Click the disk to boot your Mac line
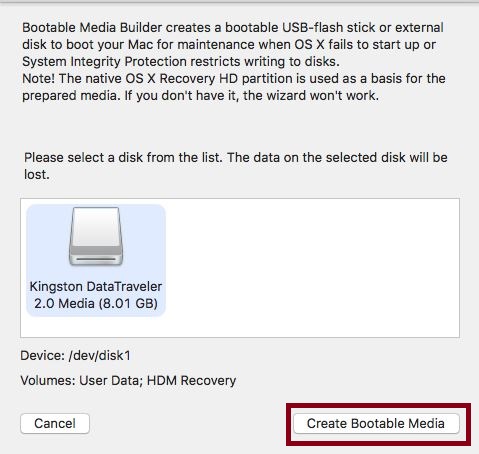This screenshot has height=454, width=479. coord(229,44)
